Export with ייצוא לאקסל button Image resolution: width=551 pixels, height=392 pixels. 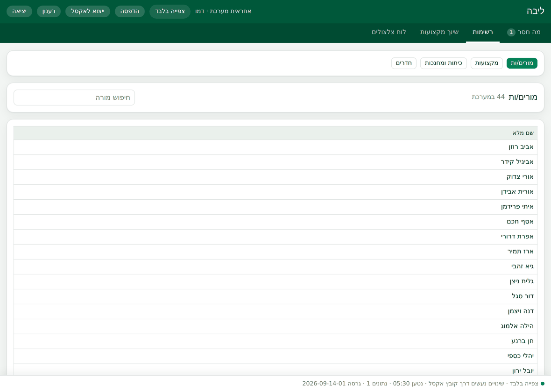click(88, 11)
